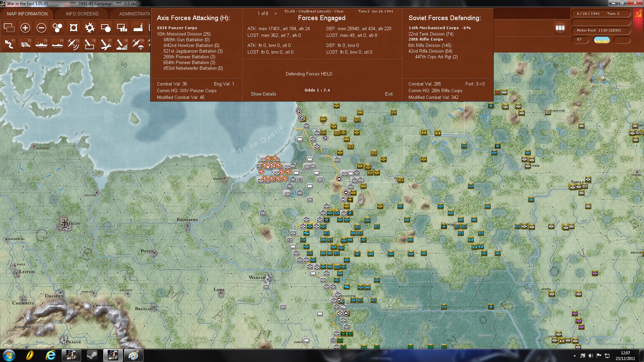Click the 28th Rifle Corps header
This screenshot has width=644, height=362.
426,39
